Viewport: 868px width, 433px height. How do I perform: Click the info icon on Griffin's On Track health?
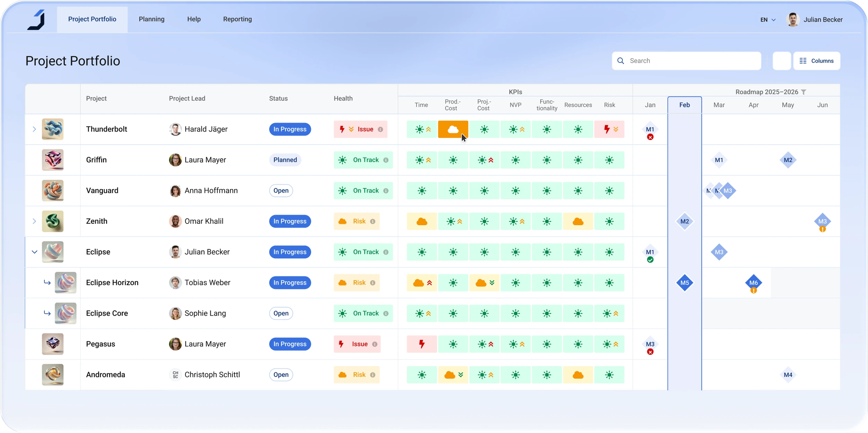(x=386, y=160)
